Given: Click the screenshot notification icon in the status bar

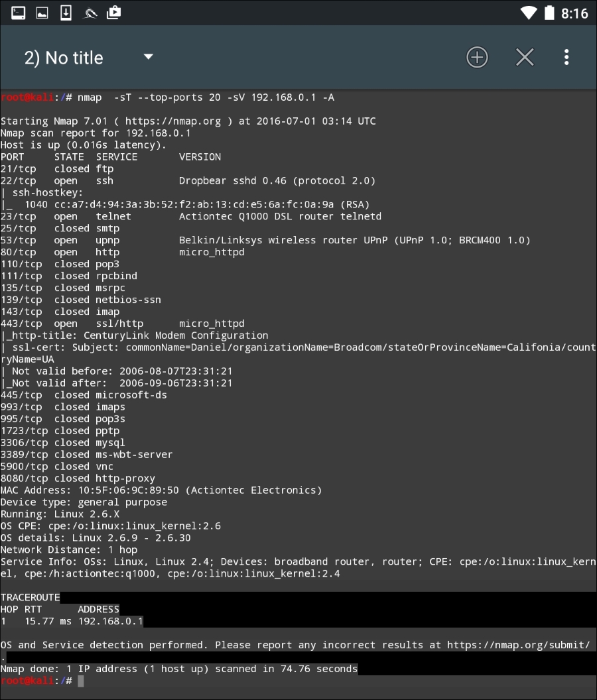Looking at the screenshot, I should tap(42, 12).
